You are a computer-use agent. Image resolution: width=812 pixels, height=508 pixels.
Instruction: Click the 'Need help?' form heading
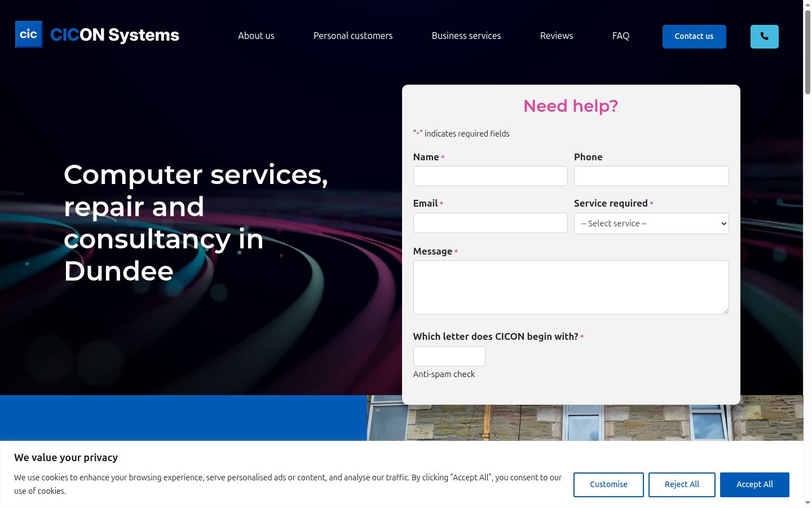571,106
